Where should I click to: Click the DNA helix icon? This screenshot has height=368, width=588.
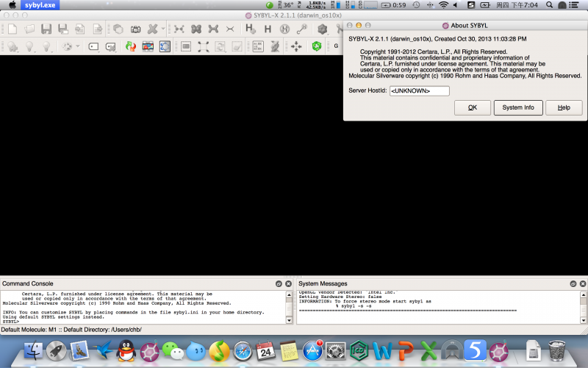[275, 46]
